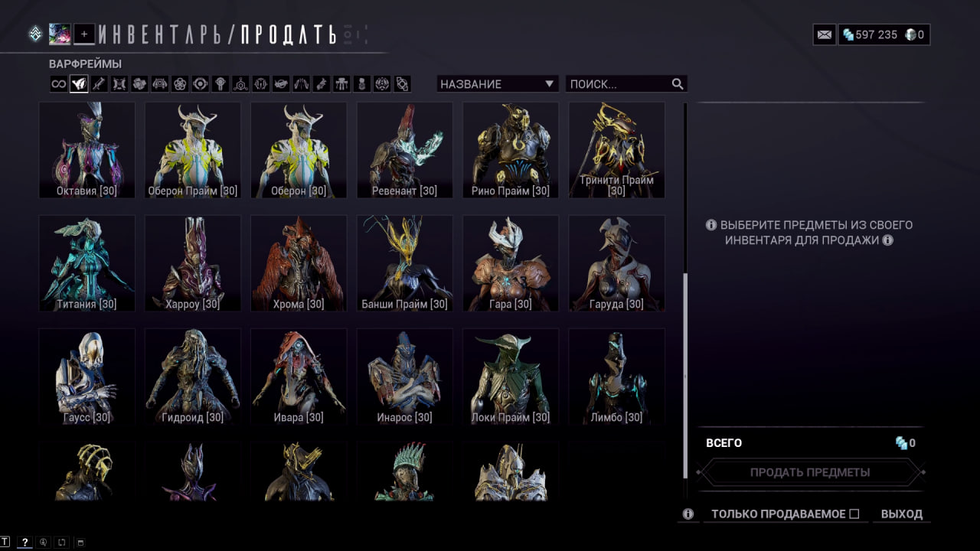Filter inventory by the rifle weapons icon
Viewport: 980px width, 551px height.
click(99, 84)
